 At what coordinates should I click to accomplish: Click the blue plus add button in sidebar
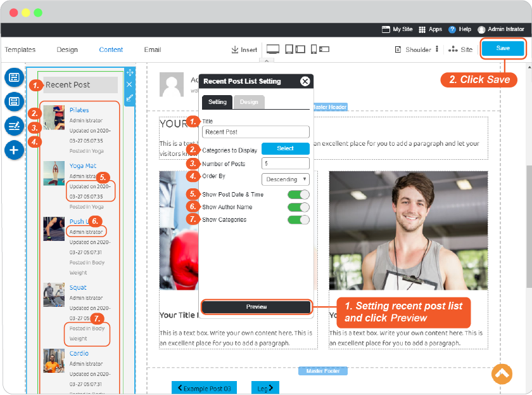[14, 150]
